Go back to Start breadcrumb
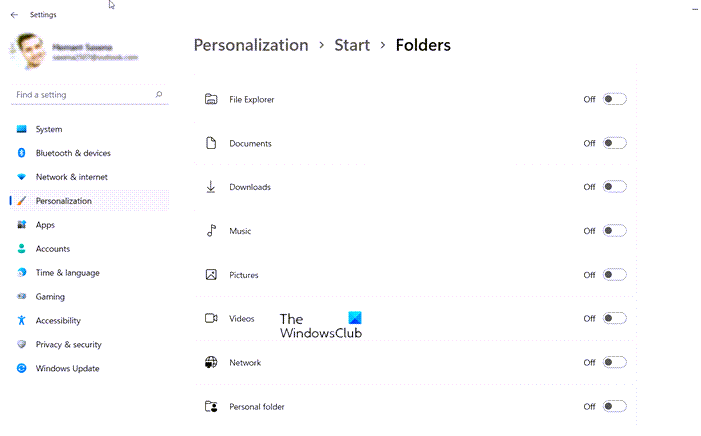This screenshot has height=436, width=701. tap(352, 45)
